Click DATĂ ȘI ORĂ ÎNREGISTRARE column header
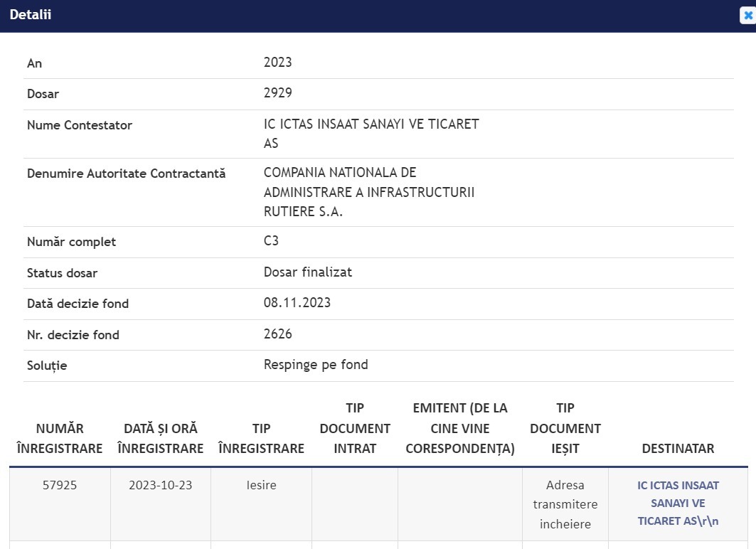Viewport: 756px width, 549px height. 161,438
